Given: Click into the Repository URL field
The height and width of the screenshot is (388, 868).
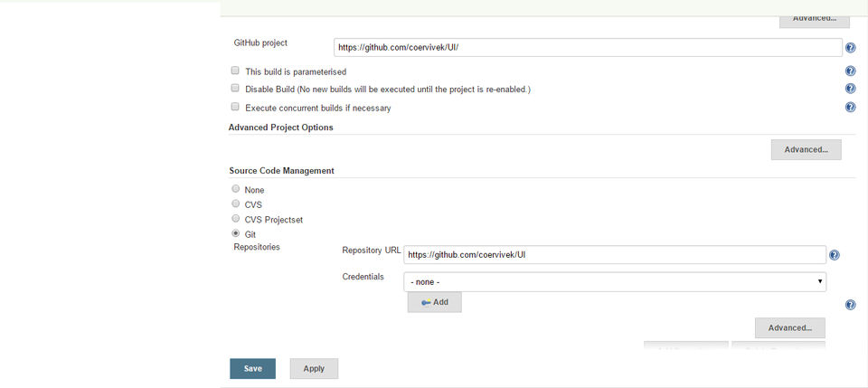Looking at the screenshot, I should point(615,255).
